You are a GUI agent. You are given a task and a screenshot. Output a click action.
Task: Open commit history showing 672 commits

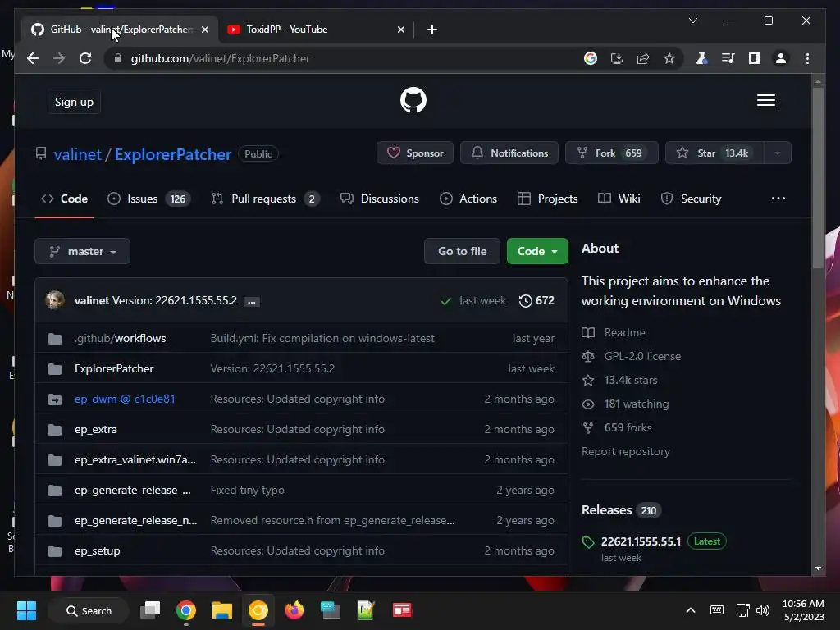pos(536,300)
